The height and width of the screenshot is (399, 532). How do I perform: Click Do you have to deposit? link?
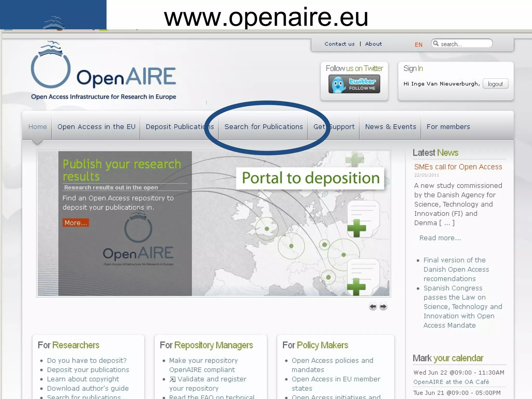(x=87, y=361)
